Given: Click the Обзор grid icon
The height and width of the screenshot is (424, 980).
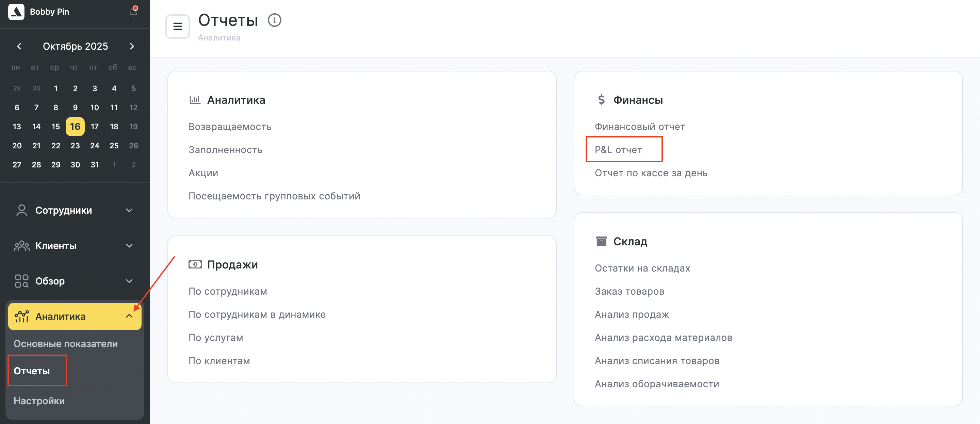Looking at the screenshot, I should pyautogui.click(x=22, y=281).
